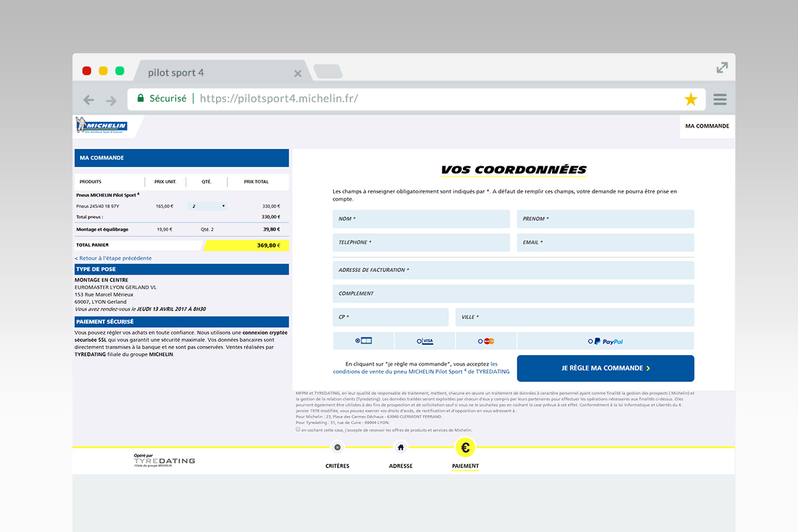Select the Paiement euro step icon
The height and width of the screenshot is (532, 798).
(x=465, y=448)
